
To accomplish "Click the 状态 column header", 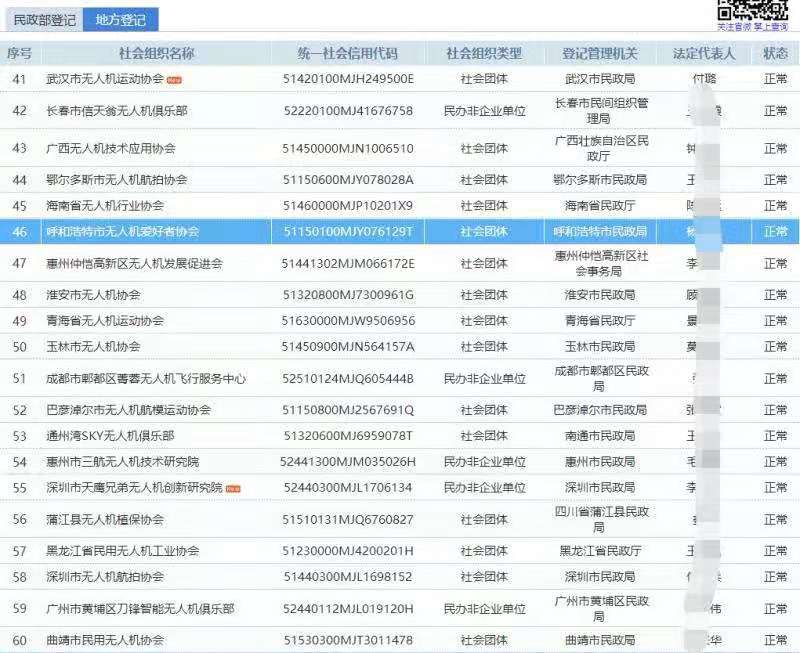I will coord(775,53).
